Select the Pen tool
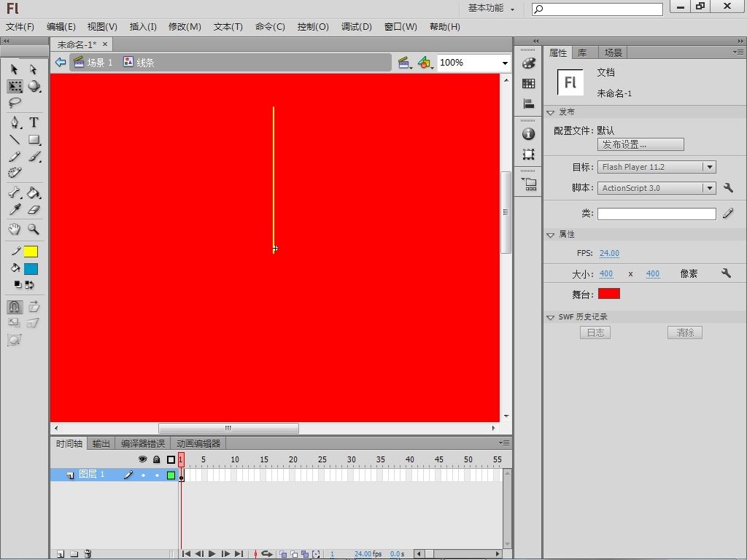Viewport: 747px width, 560px height. (x=15, y=122)
